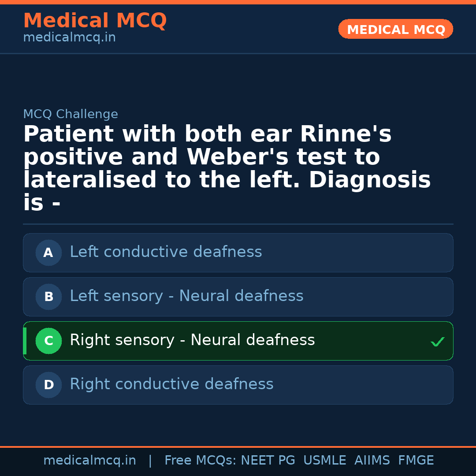476x476 pixels.
Task: Select "Right conductive deafness" answer text
Action: click(x=171, y=384)
